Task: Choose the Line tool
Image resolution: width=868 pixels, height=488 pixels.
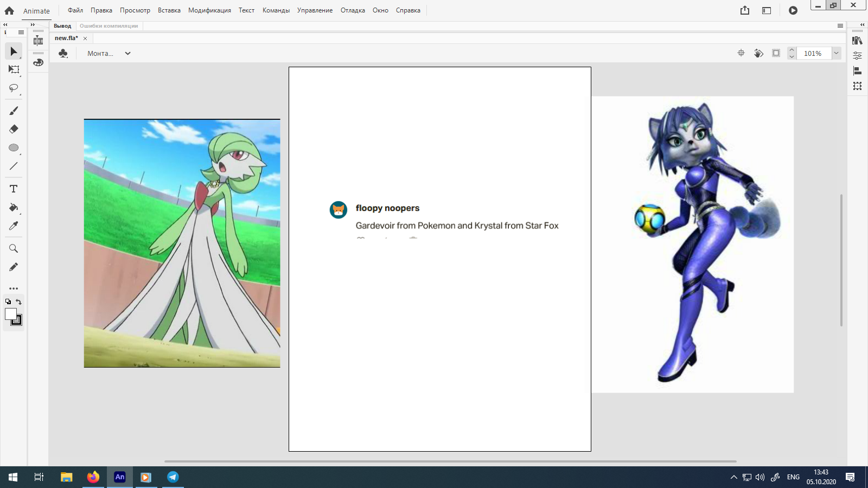Action: click(14, 166)
